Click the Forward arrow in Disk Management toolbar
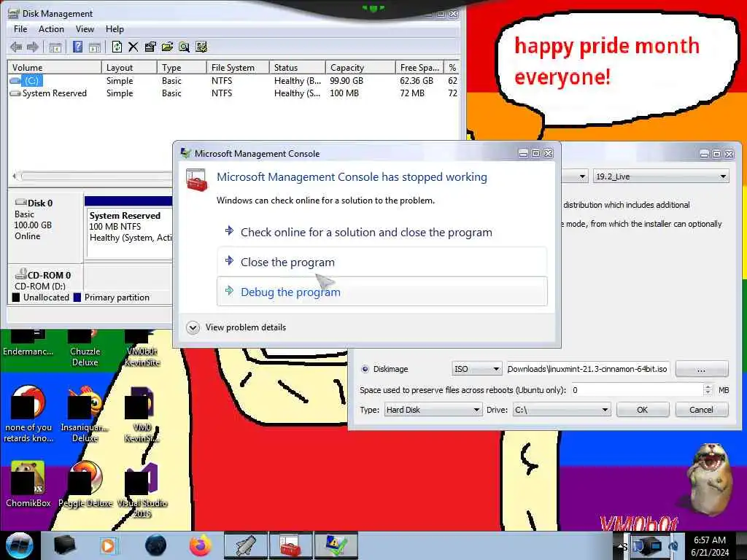 coord(32,47)
